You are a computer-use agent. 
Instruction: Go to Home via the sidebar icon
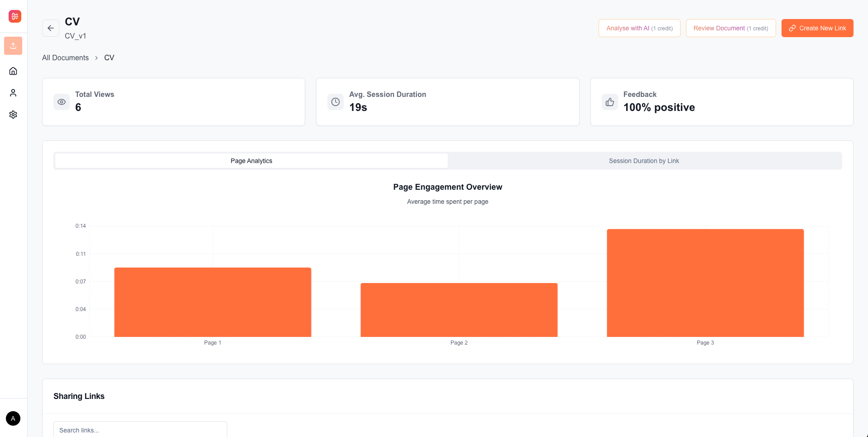[13, 71]
